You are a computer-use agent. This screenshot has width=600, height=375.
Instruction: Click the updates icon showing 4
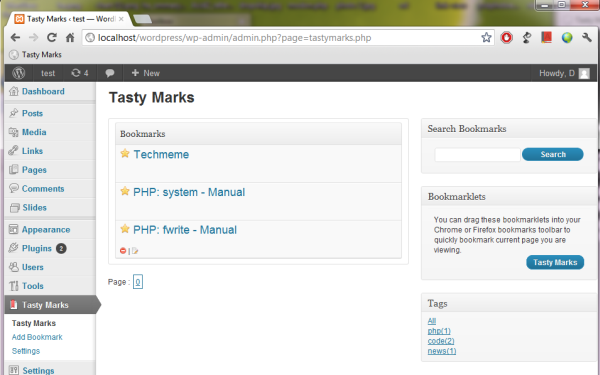coord(80,73)
